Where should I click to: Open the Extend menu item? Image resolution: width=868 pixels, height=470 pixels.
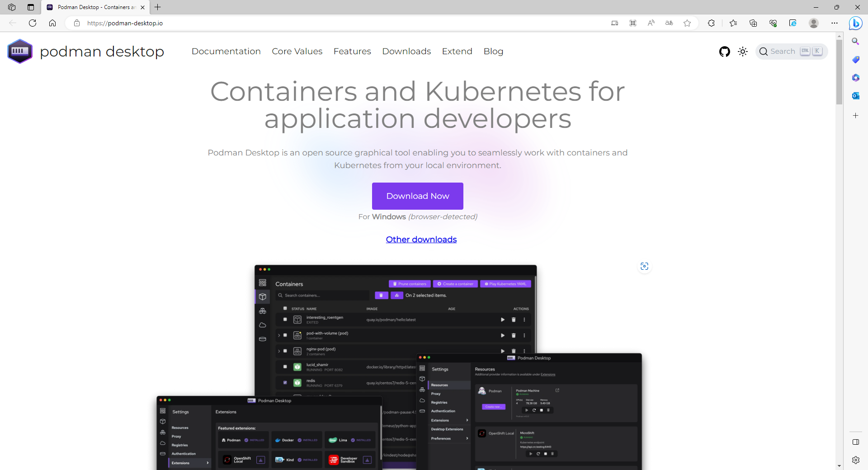[457, 52]
